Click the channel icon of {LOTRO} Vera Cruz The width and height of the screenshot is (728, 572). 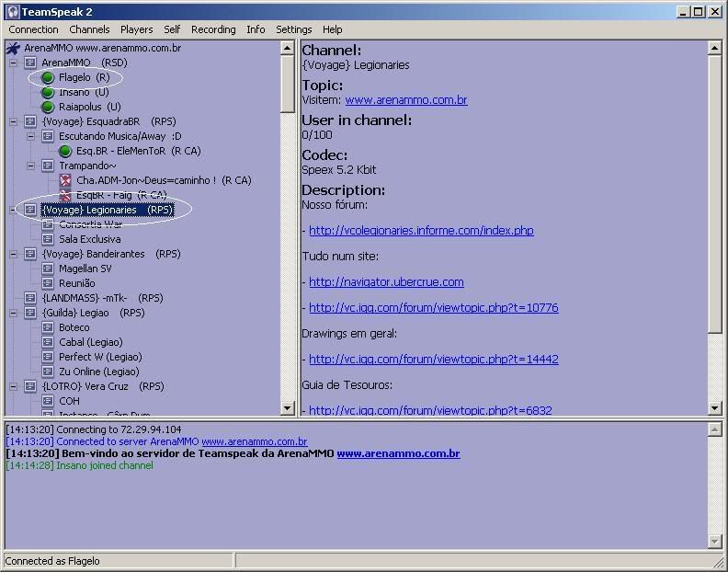tap(30, 386)
